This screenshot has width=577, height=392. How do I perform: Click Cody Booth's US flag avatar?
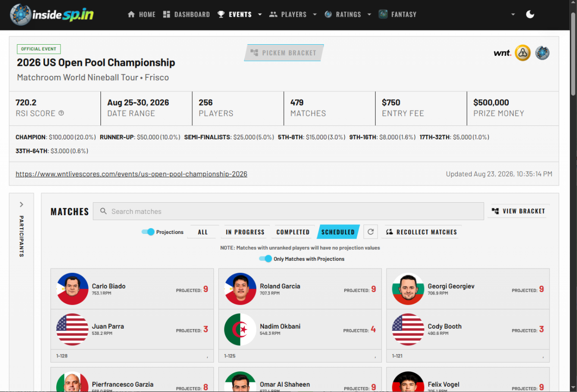point(408,330)
